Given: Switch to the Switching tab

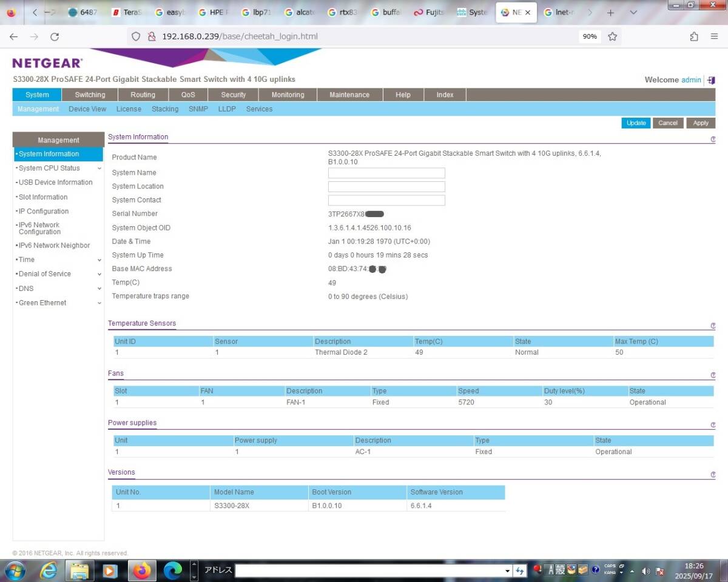Looking at the screenshot, I should (x=90, y=95).
